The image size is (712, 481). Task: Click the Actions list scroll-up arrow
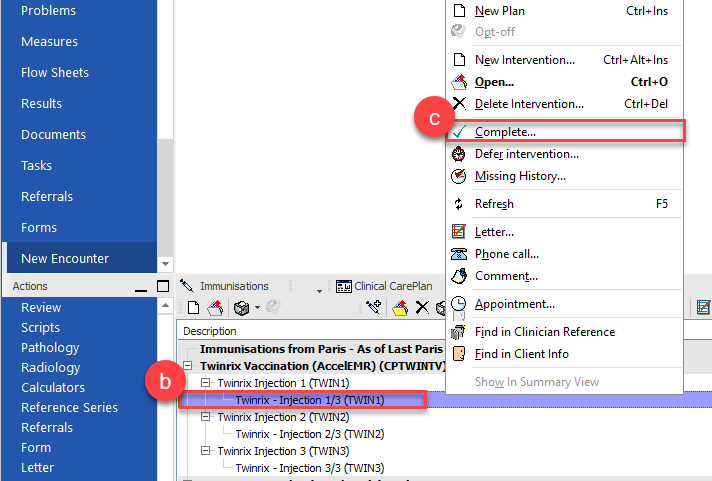point(165,306)
